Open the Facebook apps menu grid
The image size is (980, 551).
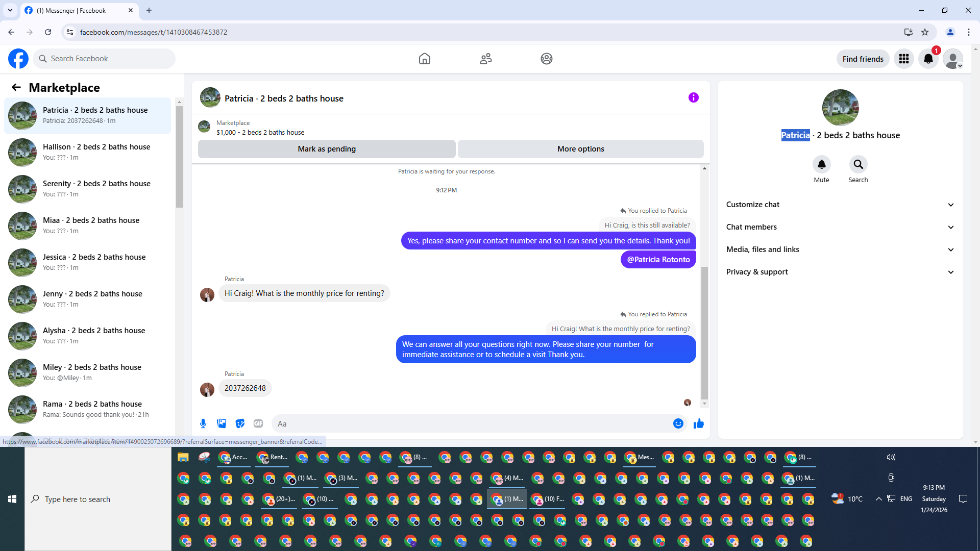pos(903,59)
